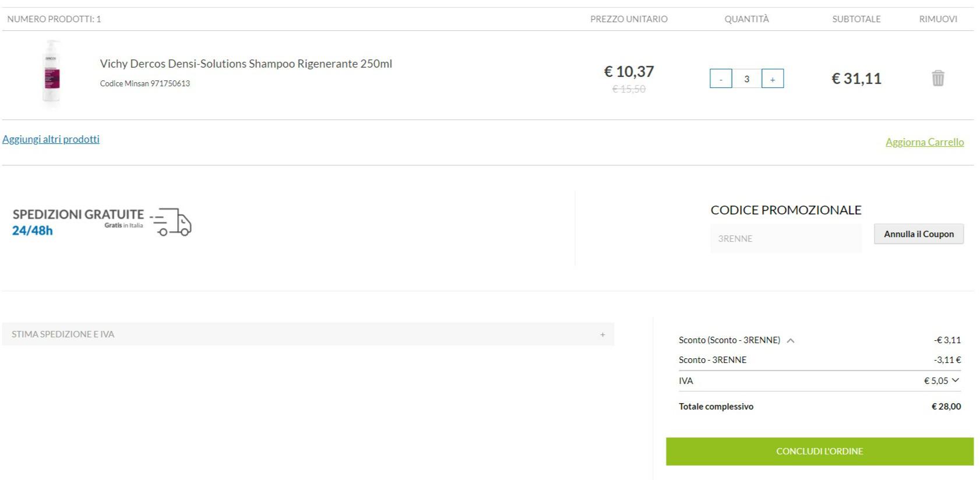Click the green 'Concludi l'ordine' button
Screen dimensions: 980x480
click(819, 451)
